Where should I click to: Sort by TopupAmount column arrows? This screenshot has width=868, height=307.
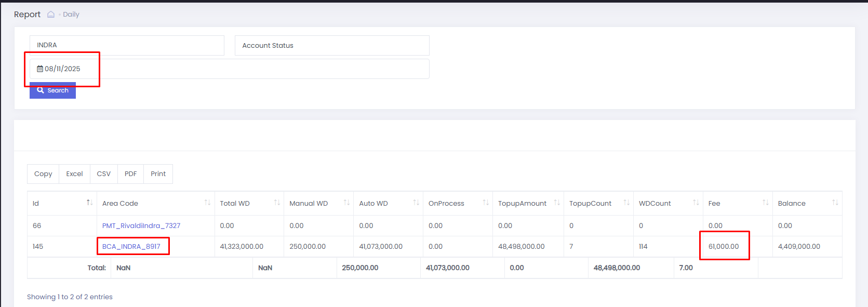tap(557, 203)
